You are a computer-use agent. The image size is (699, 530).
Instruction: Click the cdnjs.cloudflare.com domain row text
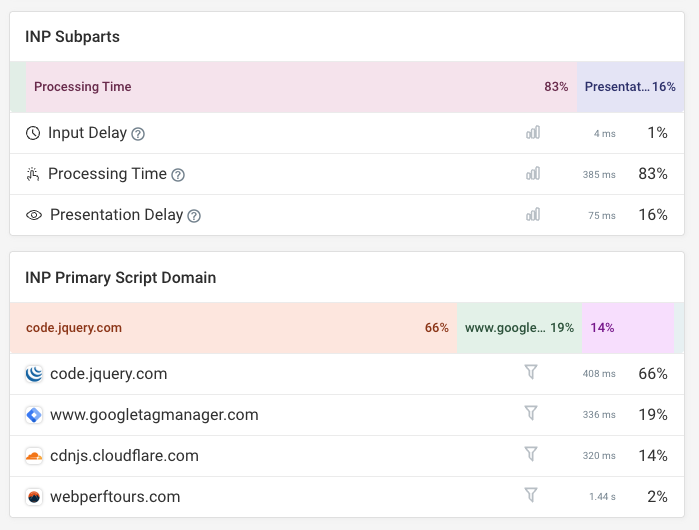click(x=124, y=456)
